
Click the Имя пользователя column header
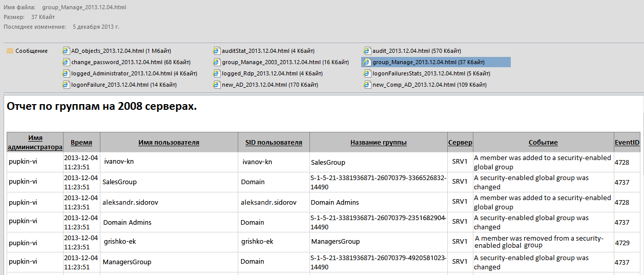point(169,142)
